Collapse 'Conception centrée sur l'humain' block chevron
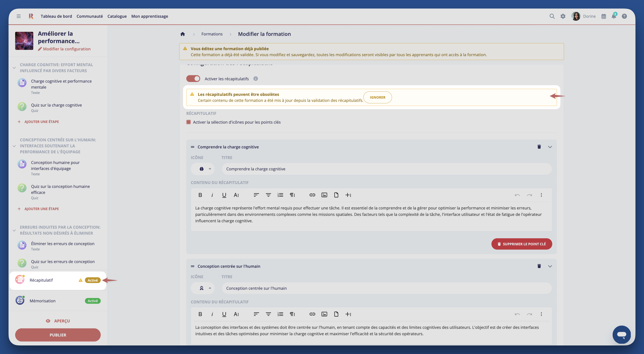This screenshot has height=354, width=644. point(550,266)
